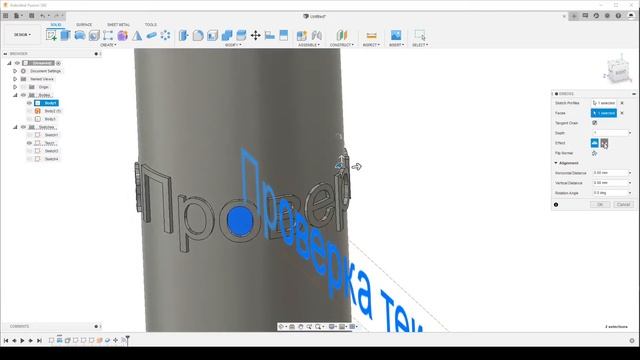Screen dimensions: 640x360
Task: Select the Shell tool in Modify
Action: coord(212,36)
